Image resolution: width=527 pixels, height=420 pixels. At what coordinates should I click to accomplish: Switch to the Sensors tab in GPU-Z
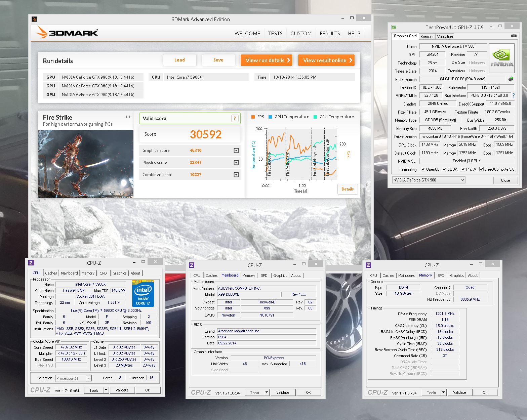pyautogui.click(x=427, y=37)
